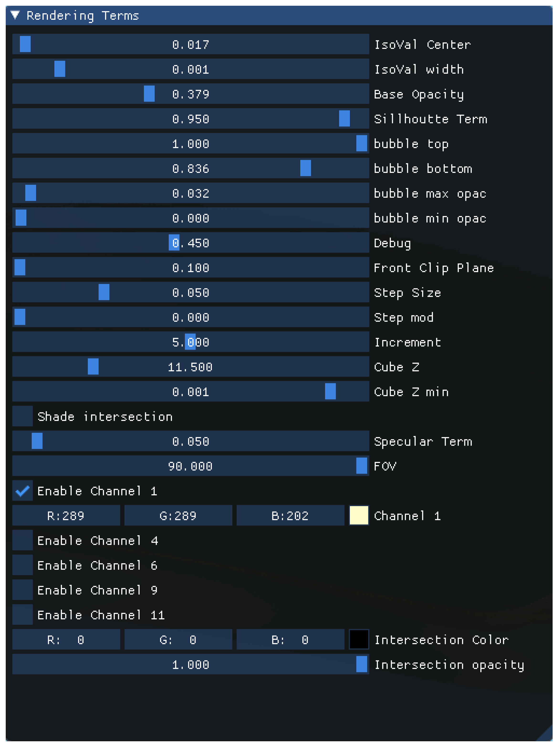Screen dimensions: 560x747
Task: Click the Sillhoutte Term slider
Action: (191, 119)
